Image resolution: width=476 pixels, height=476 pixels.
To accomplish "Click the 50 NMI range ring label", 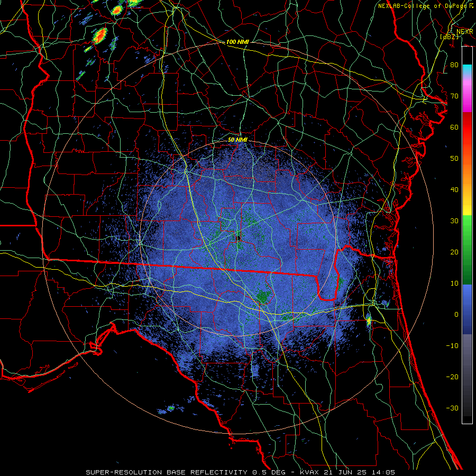I will 237,140.
